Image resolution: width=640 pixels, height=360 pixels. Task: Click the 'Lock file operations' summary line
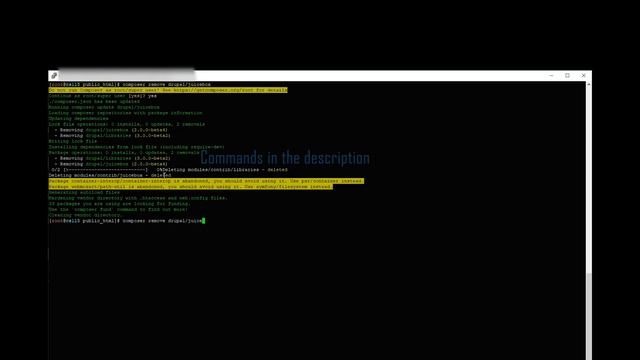pyautogui.click(x=127, y=124)
